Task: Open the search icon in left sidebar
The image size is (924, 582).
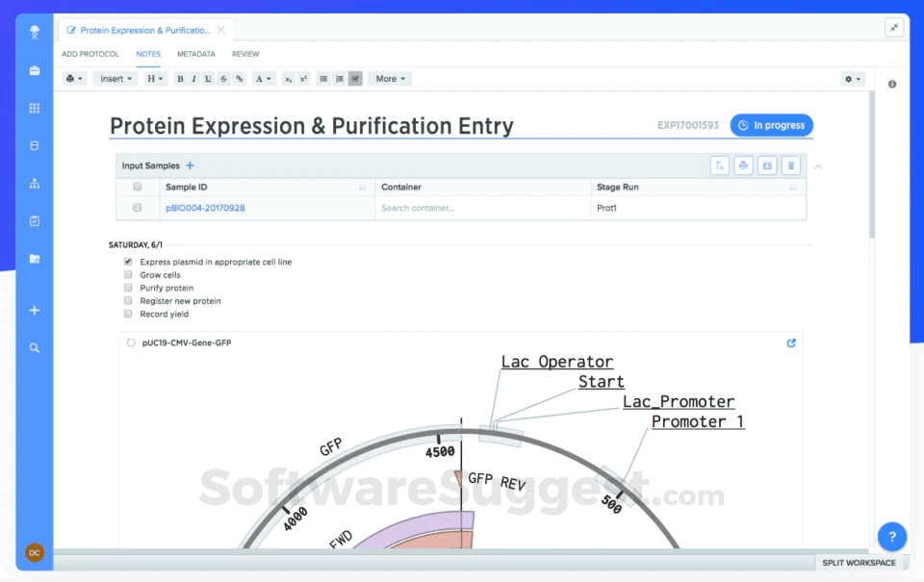Action: point(34,347)
